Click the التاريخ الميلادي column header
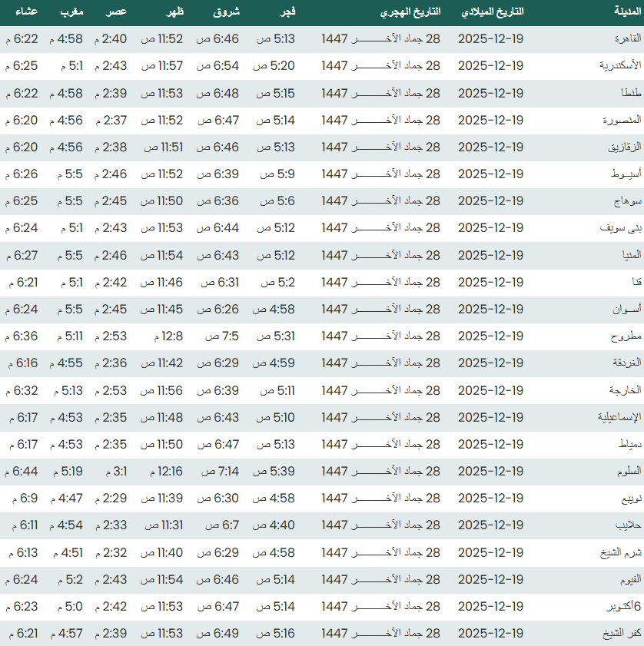Image resolution: width=644 pixels, height=646 pixels. pos(492,13)
